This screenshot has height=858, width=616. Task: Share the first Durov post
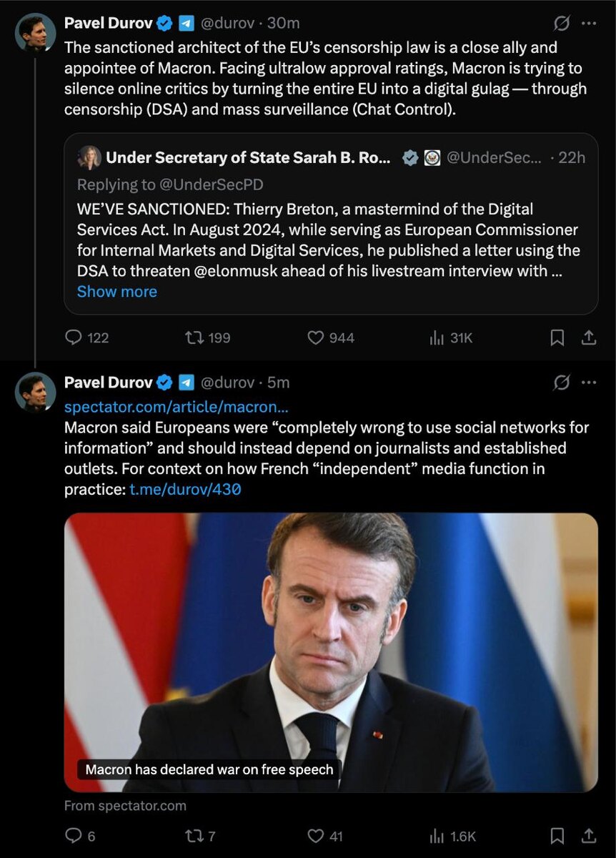589,337
